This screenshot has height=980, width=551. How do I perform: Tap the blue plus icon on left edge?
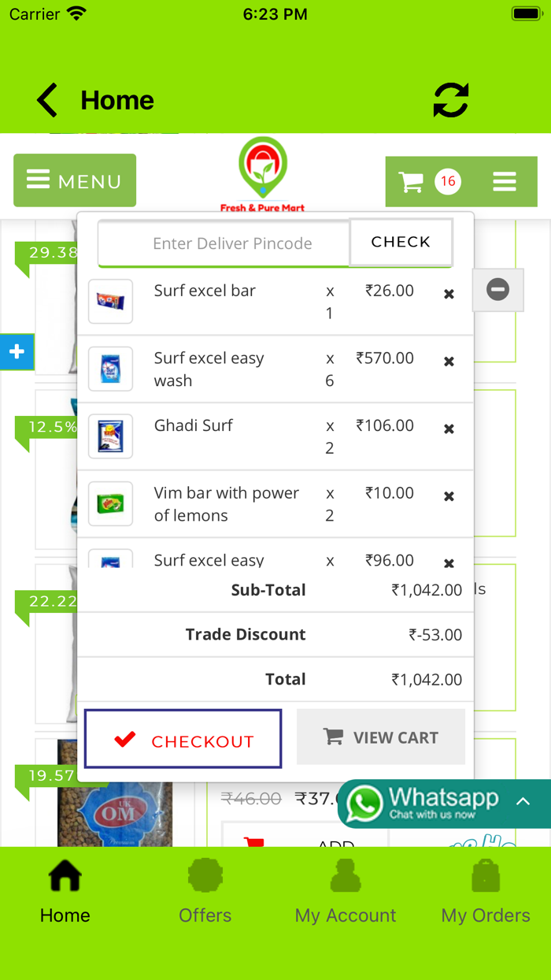17,352
